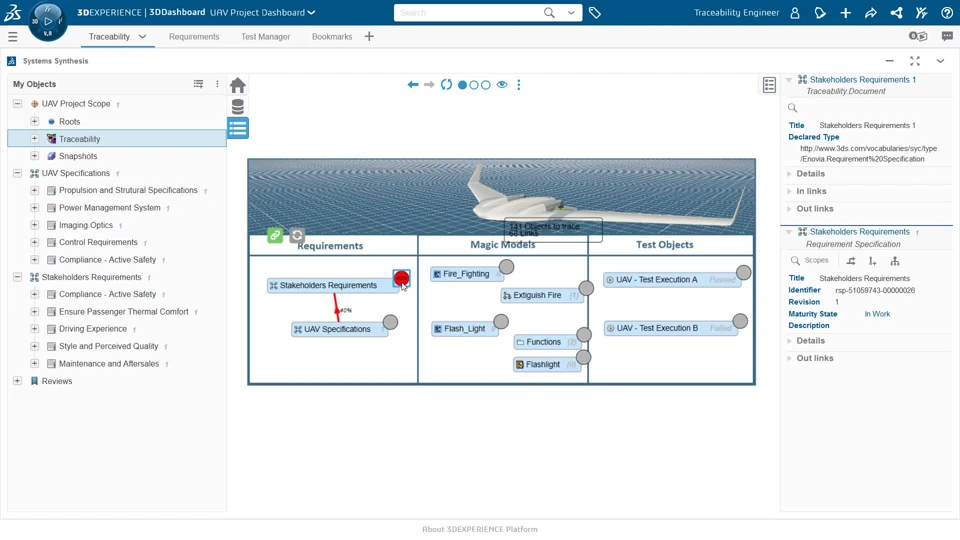Select the third circle radio button
Screen dimensions: 960x540
(x=486, y=85)
